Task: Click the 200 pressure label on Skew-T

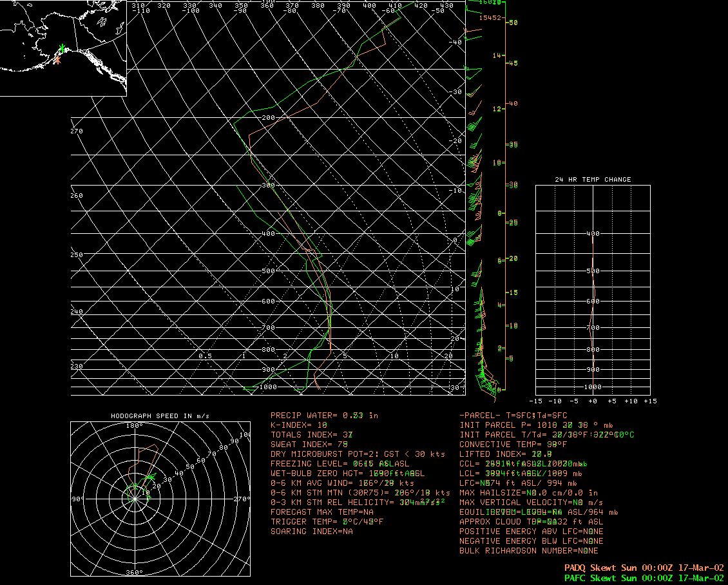Action: pyautogui.click(x=269, y=117)
